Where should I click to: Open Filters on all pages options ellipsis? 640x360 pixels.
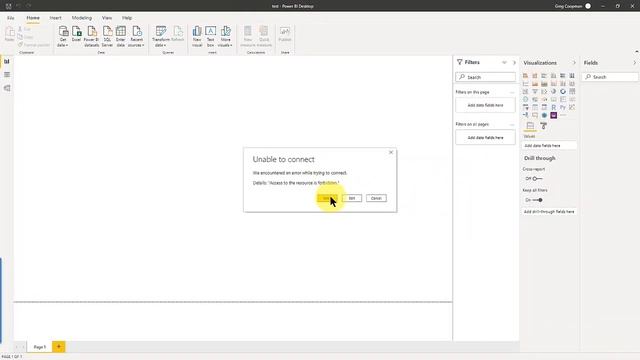point(512,124)
